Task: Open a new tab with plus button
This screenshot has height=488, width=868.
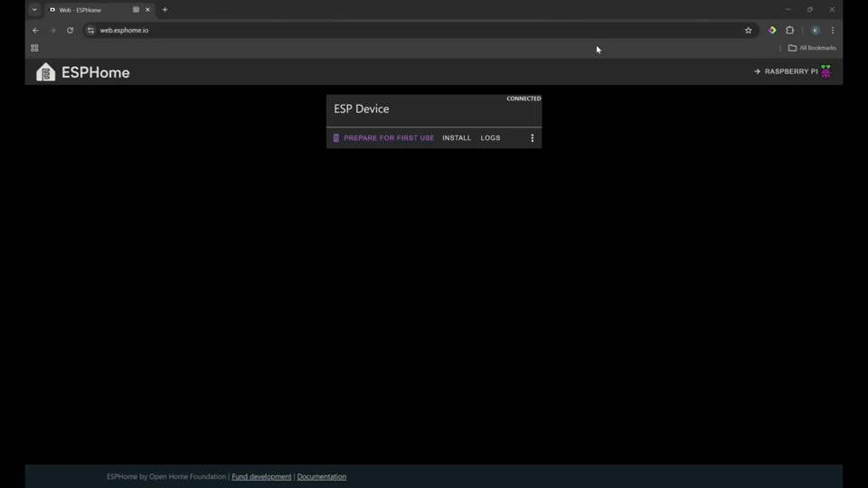Action: [165, 10]
